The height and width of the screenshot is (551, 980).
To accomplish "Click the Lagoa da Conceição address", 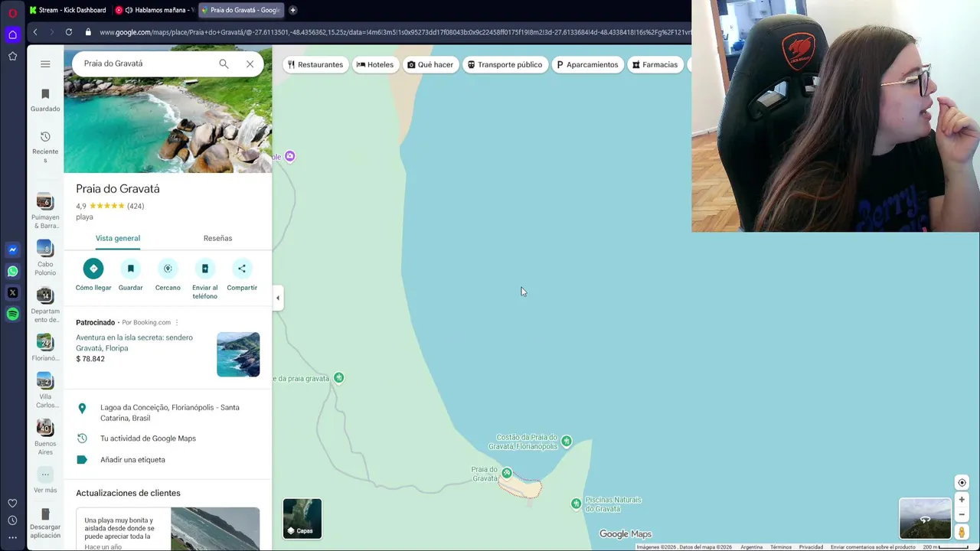I will pos(168,412).
